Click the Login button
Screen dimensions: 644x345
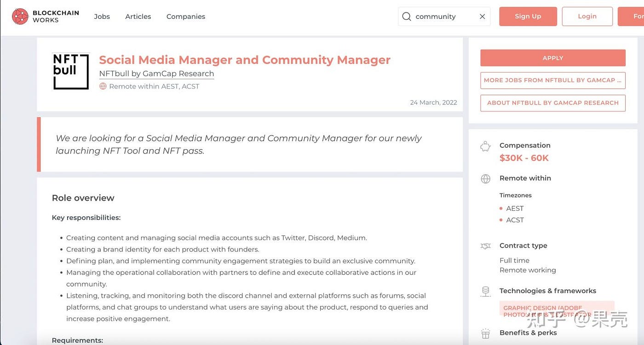(587, 17)
